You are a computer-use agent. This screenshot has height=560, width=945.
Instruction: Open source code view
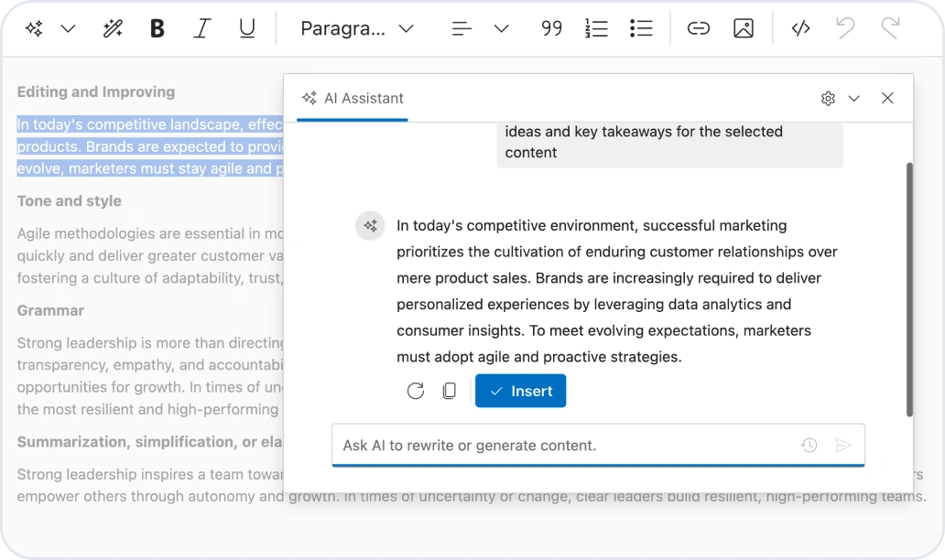(800, 28)
